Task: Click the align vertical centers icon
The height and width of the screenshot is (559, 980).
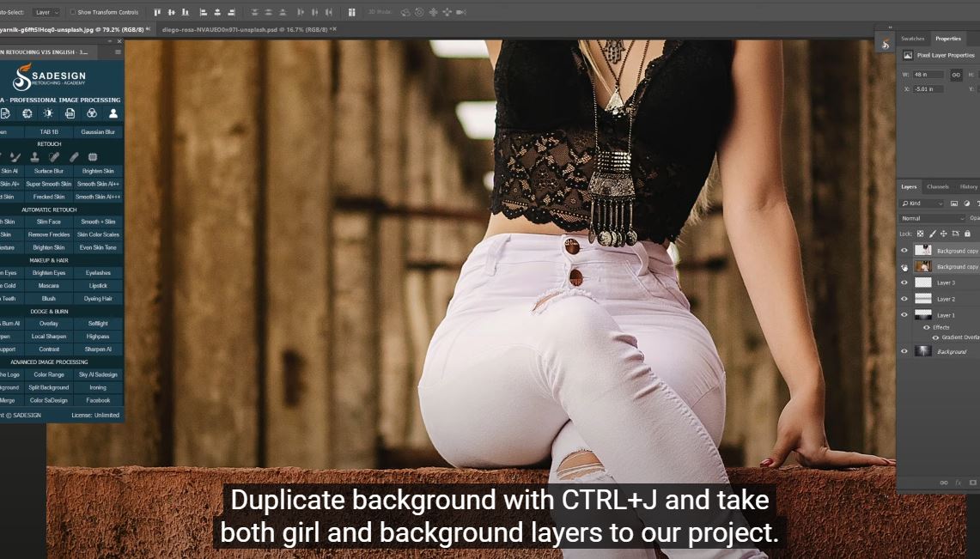Action: pos(171,12)
